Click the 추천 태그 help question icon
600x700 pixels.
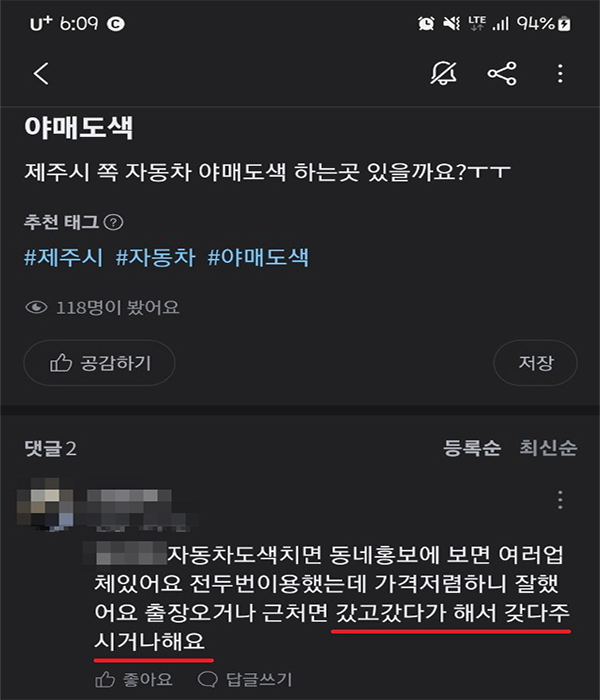(x=113, y=222)
